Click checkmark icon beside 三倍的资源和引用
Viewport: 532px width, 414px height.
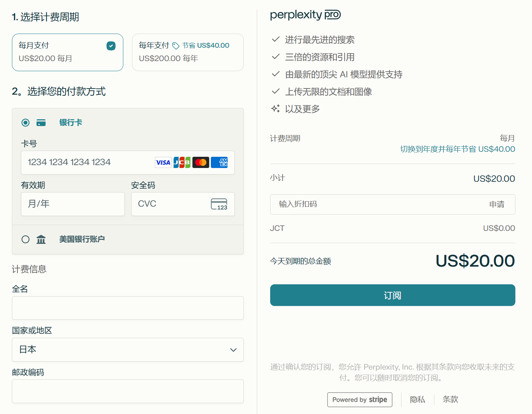[x=276, y=56]
